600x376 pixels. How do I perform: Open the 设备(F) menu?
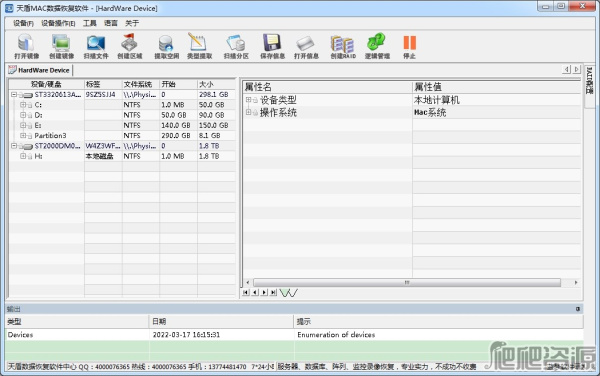pyautogui.click(x=23, y=23)
